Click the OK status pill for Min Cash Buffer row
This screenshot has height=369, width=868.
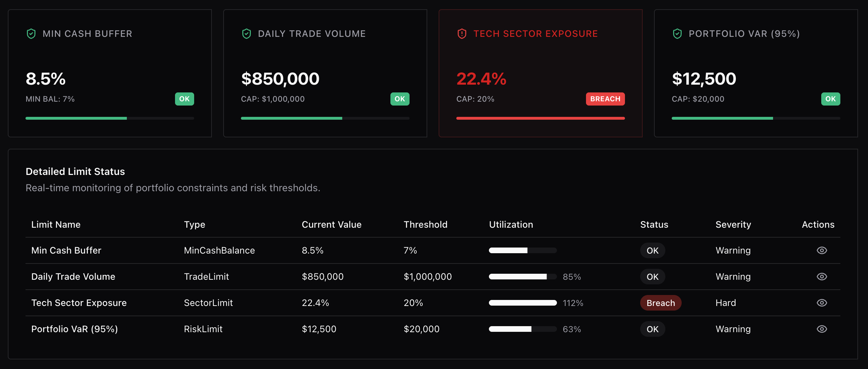click(652, 250)
